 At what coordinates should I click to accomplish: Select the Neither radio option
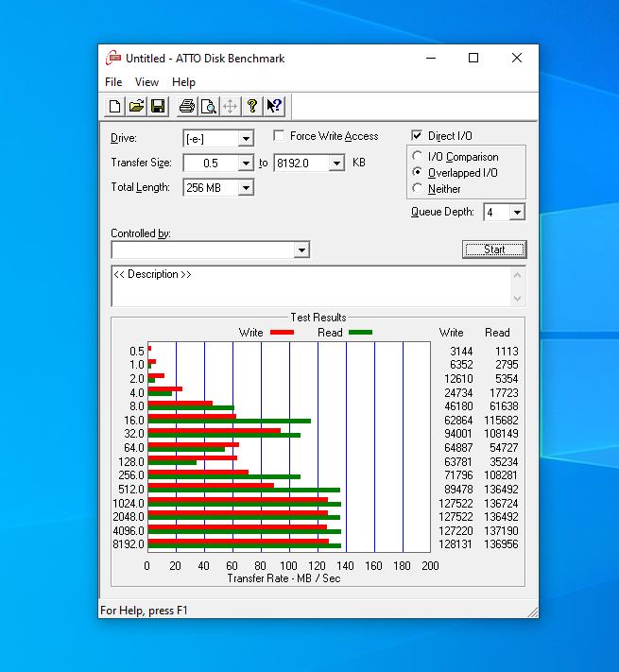[419, 189]
